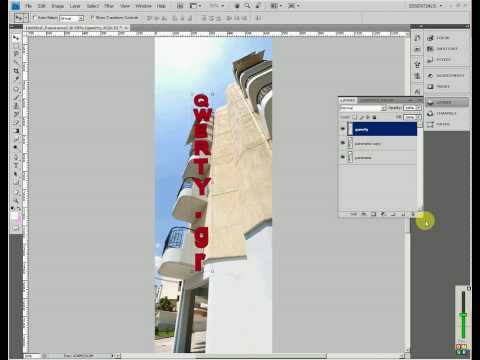Open the blend mode dropdown in Layers
This screenshot has height=360, width=480.
363,108
